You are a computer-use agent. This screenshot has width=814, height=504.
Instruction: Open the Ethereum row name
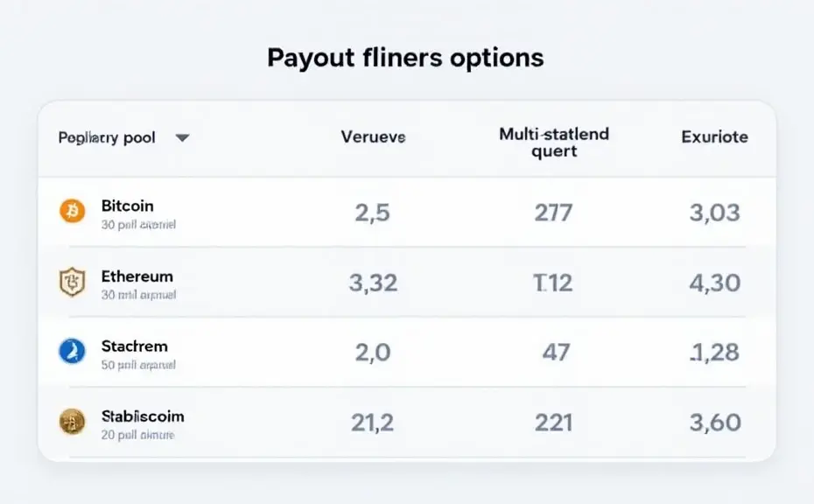(137, 276)
